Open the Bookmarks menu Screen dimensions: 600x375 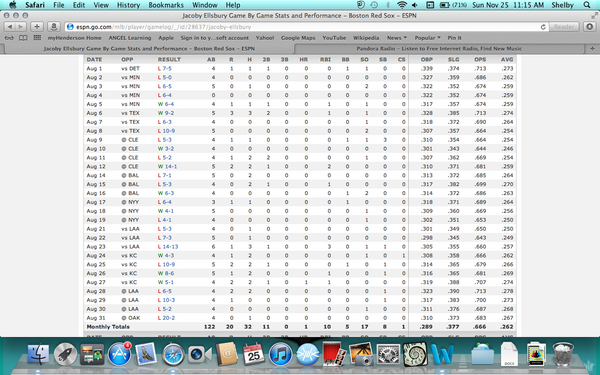tap(166, 5)
